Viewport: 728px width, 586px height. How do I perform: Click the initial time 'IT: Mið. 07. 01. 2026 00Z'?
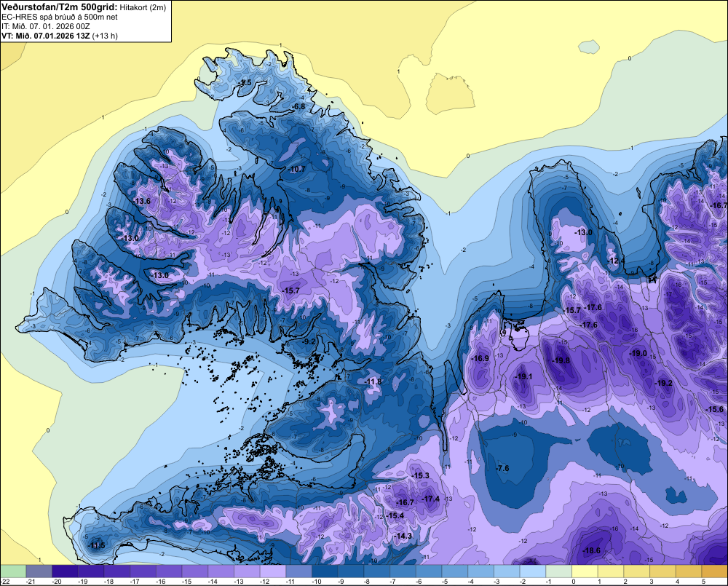45,26
